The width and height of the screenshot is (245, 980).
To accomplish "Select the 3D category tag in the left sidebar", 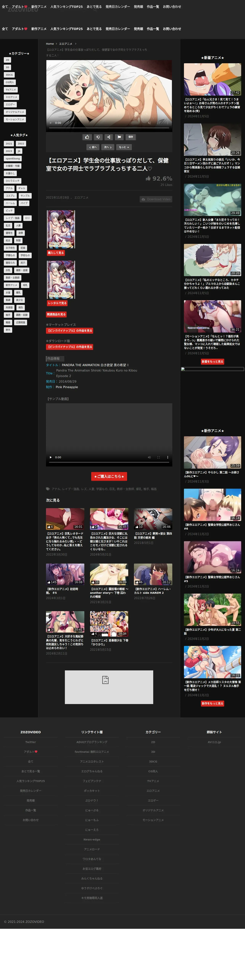I will [8, 67].
